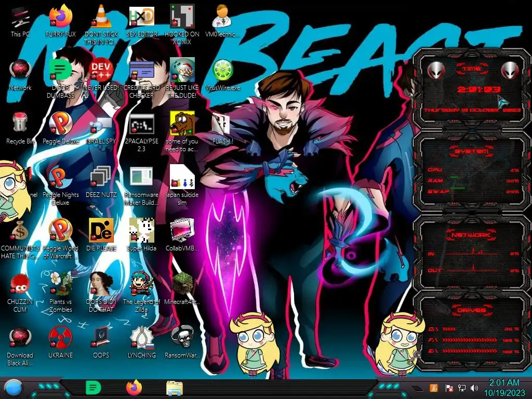Open the Recycle Bin
The width and height of the screenshot is (532, 399).
tap(20, 128)
